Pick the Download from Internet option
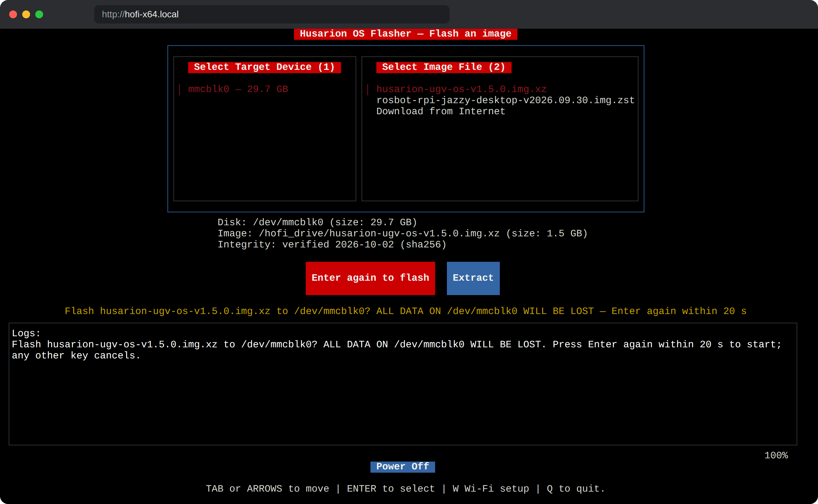Screen dimensions: 818x504 (441, 111)
